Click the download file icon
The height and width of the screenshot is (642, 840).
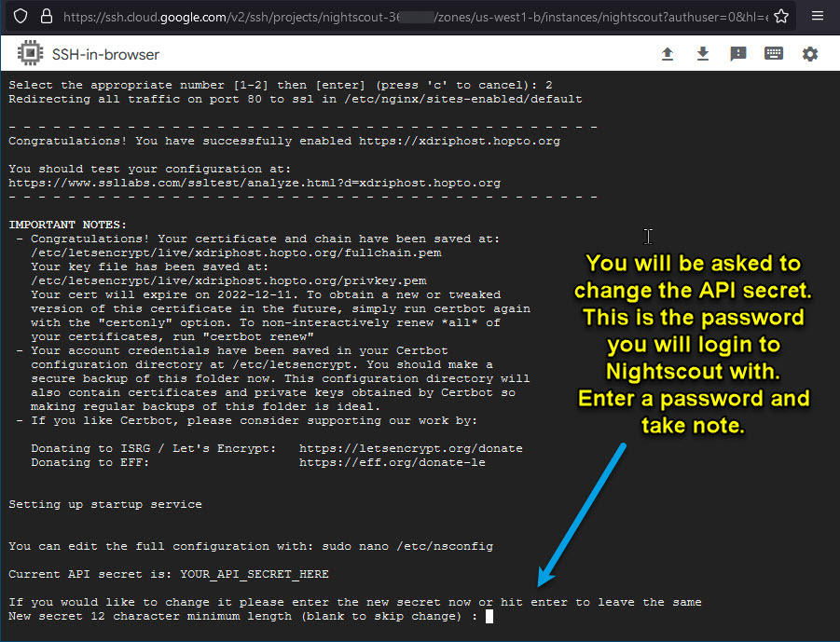(x=703, y=54)
